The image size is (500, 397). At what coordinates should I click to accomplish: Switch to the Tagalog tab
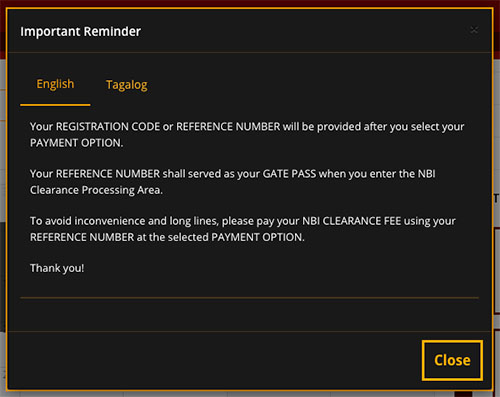click(x=126, y=85)
